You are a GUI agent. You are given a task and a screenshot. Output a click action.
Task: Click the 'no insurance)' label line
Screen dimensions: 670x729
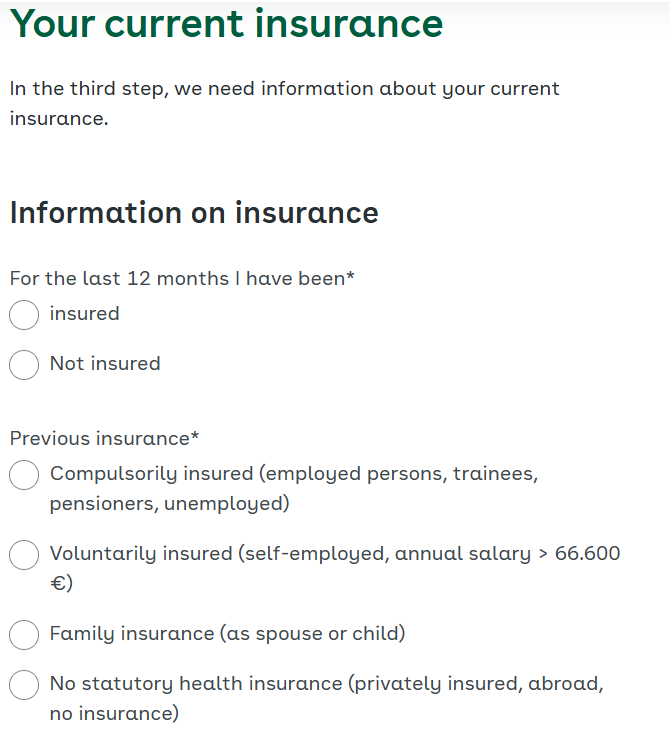click(x=114, y=714)
